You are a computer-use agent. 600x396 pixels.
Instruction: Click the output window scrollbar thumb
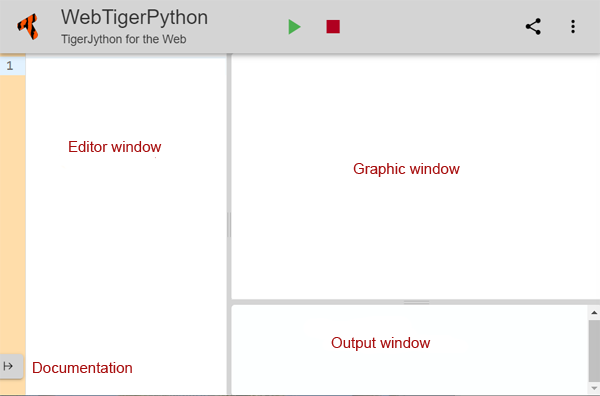pyautogui.click(x=594, y=350)
